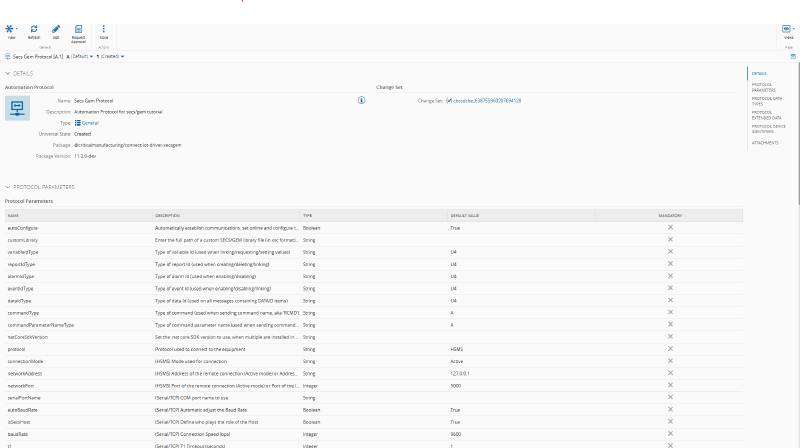800x448 pixels.
Task: Click the mandatory X icon for commandType
Action: point(670,312)
